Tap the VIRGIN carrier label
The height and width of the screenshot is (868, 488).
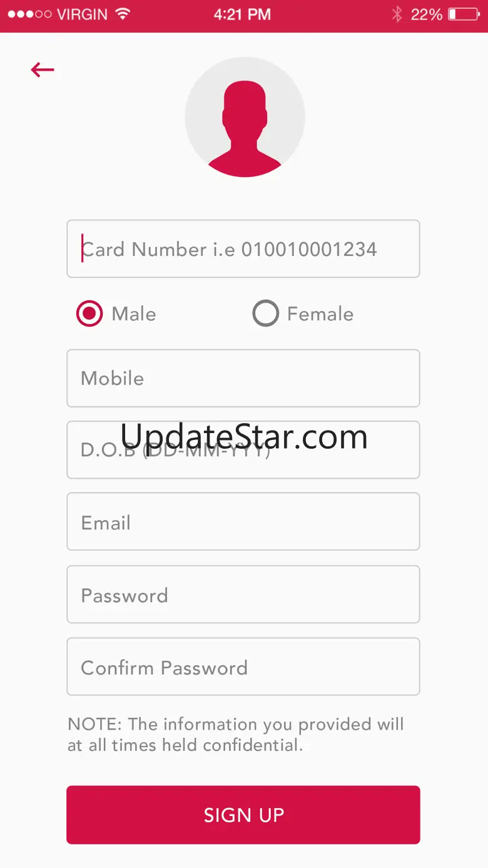(x=84, y=14)
